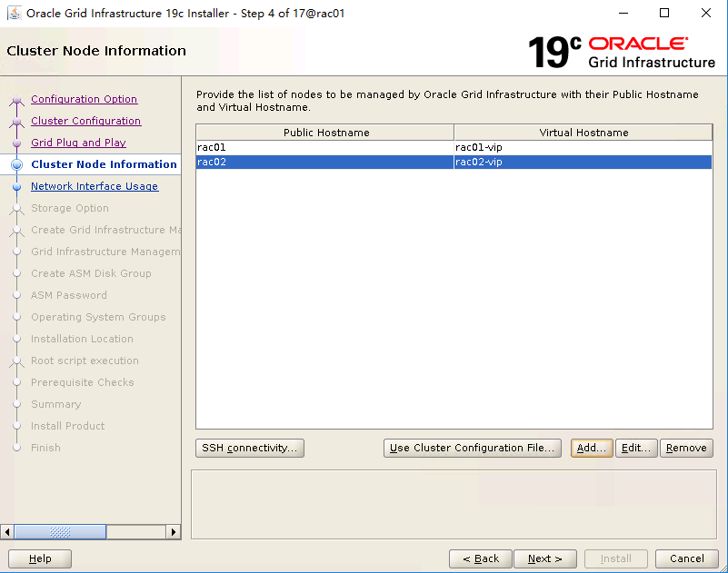The height and width of the screenshot is (573, 728).
Task: Jump to Network Interface Usage step
Action: [x=95, y=186]
